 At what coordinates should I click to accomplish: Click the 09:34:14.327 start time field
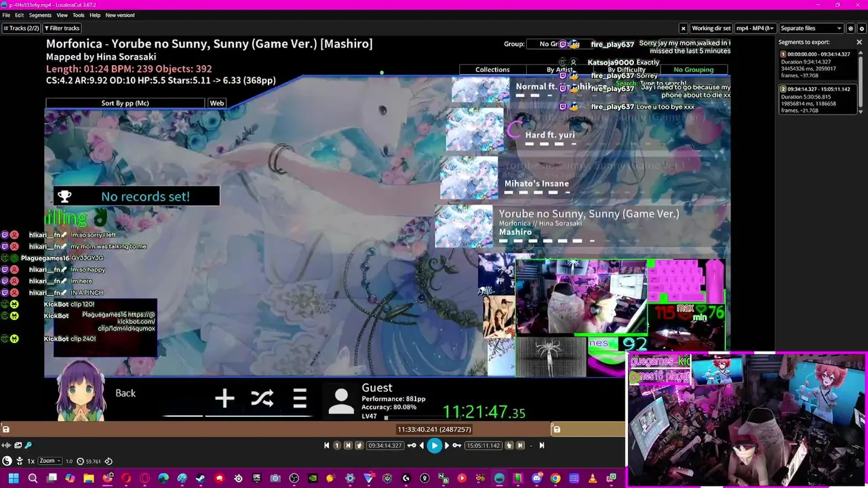coord(385,445)
